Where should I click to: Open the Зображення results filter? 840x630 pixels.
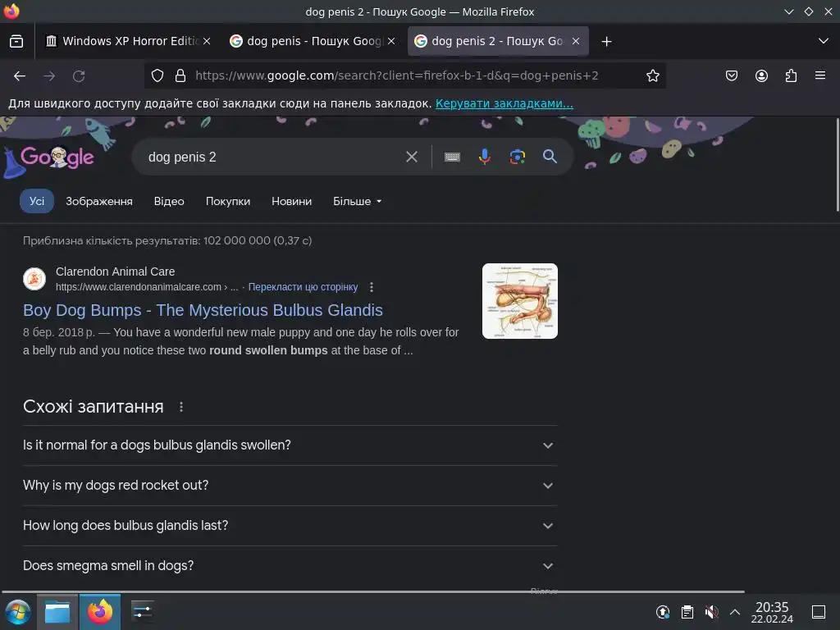(x=99, y=202)
